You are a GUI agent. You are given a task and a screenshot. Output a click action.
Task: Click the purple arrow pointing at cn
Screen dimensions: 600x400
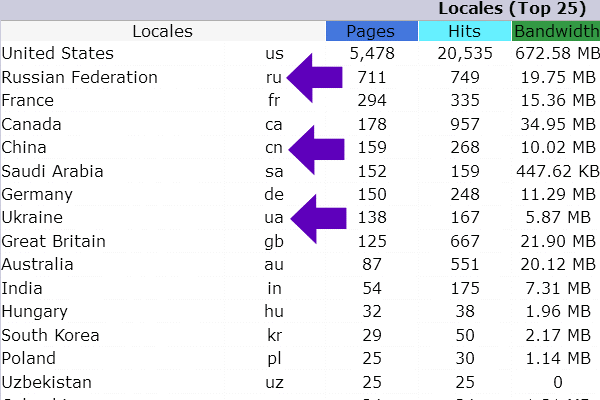[x=316, y=148]
